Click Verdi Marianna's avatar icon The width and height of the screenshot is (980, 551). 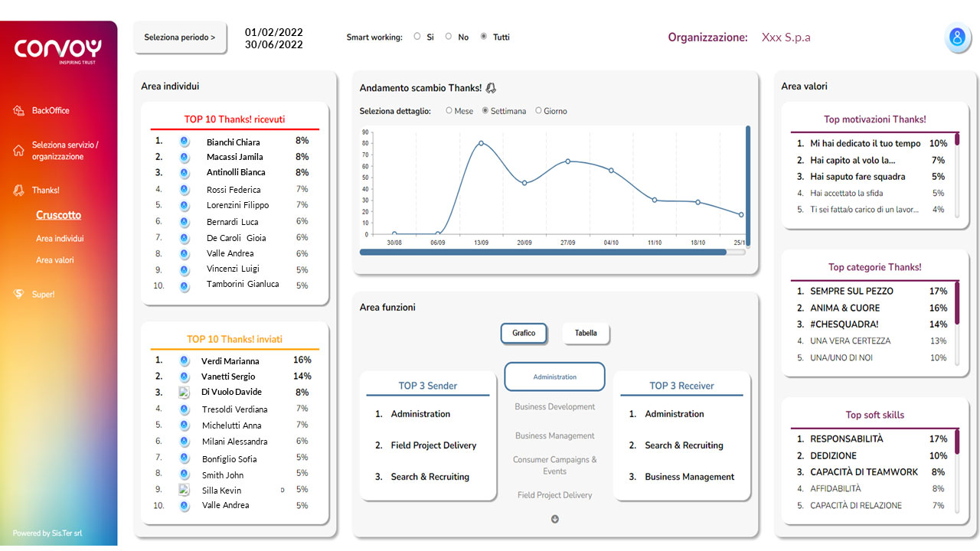[x=184, y=360]
